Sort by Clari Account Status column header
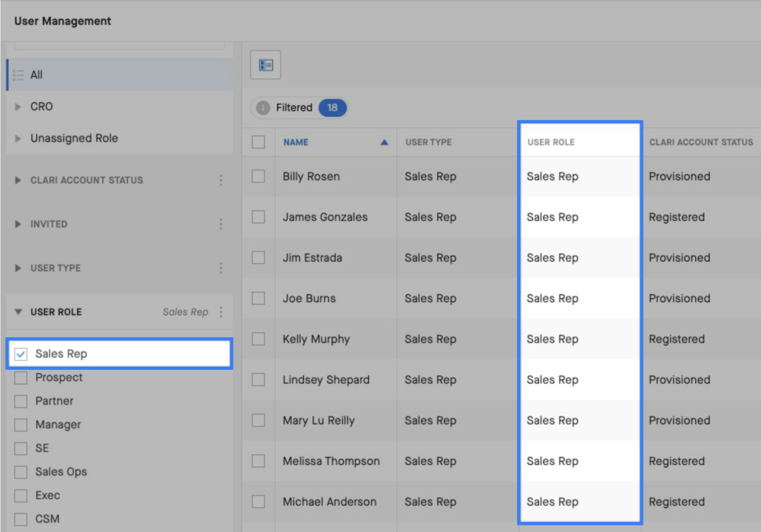This screenshot has height=532, width=761. tap(701, 142)
